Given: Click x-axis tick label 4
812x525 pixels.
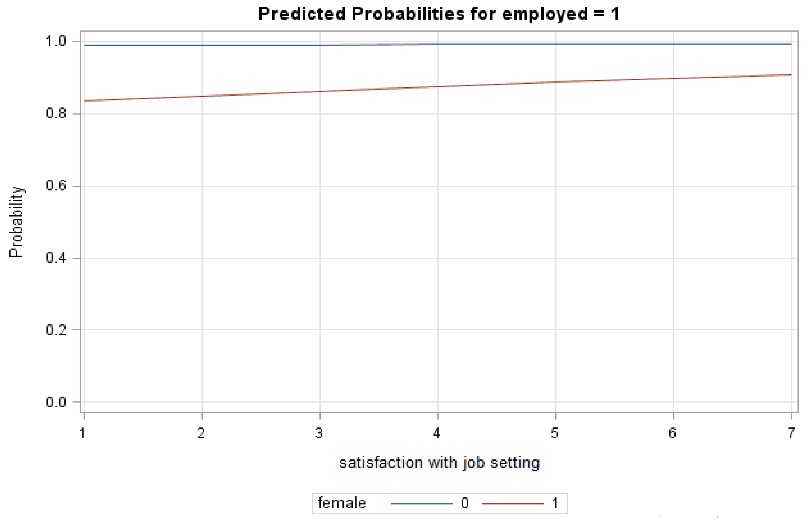Looking at the screenshot, I should [437, 433].
